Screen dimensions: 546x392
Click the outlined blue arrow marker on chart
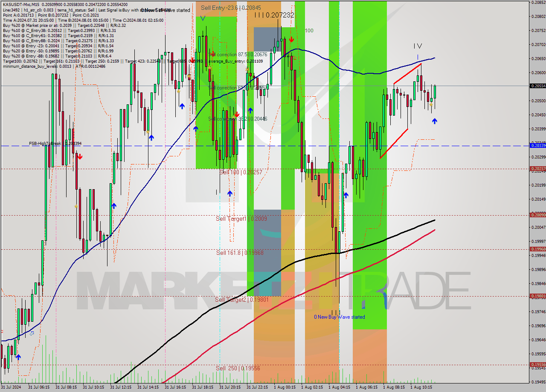pyautogui.click(x=32, y=333)
